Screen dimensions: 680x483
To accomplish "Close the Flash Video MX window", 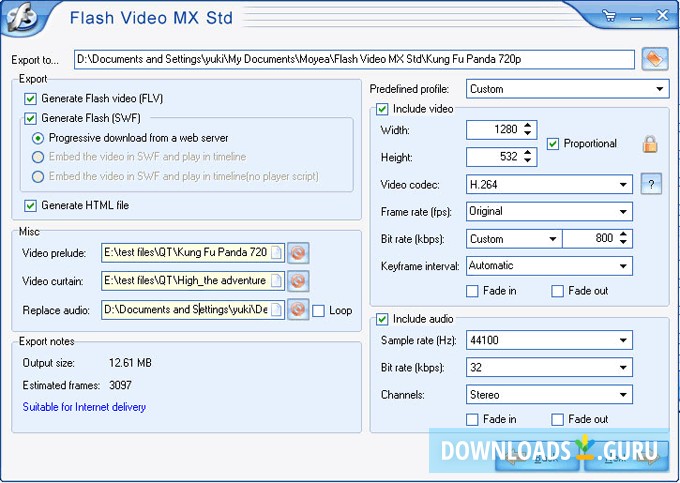I will pyautogui.click(x=663, y=16).
